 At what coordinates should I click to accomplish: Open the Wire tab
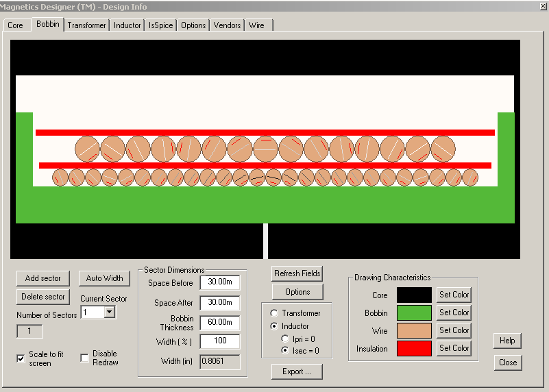pos(256,25)
